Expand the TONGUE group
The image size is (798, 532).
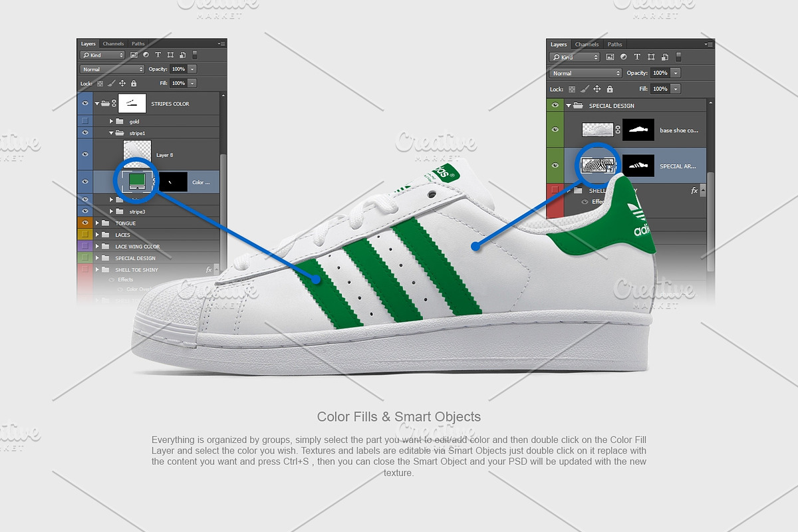coord(97,223)
